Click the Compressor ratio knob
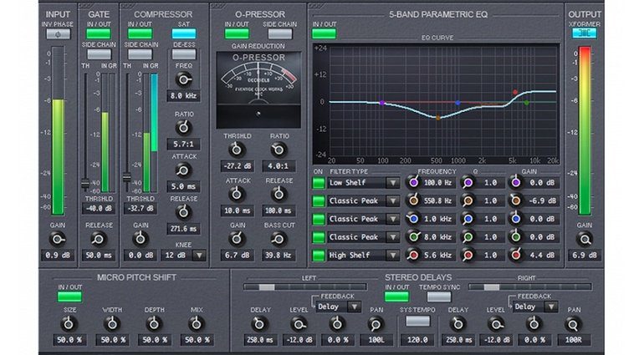Screen dimensions: 644x355 point(183,129)
